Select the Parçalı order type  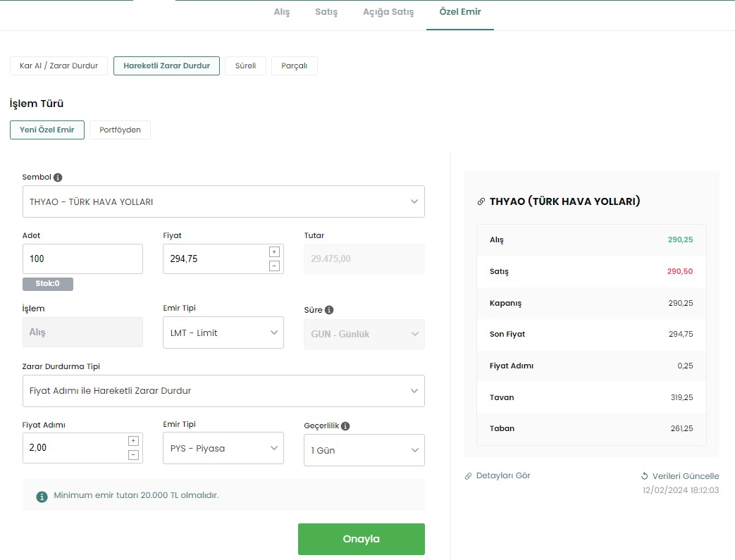(x=295, y=66)
